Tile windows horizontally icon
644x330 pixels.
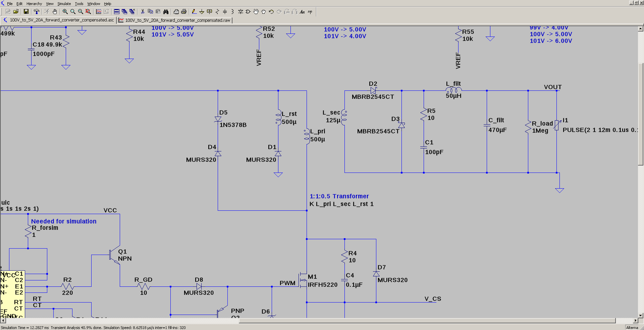(117, 12)
